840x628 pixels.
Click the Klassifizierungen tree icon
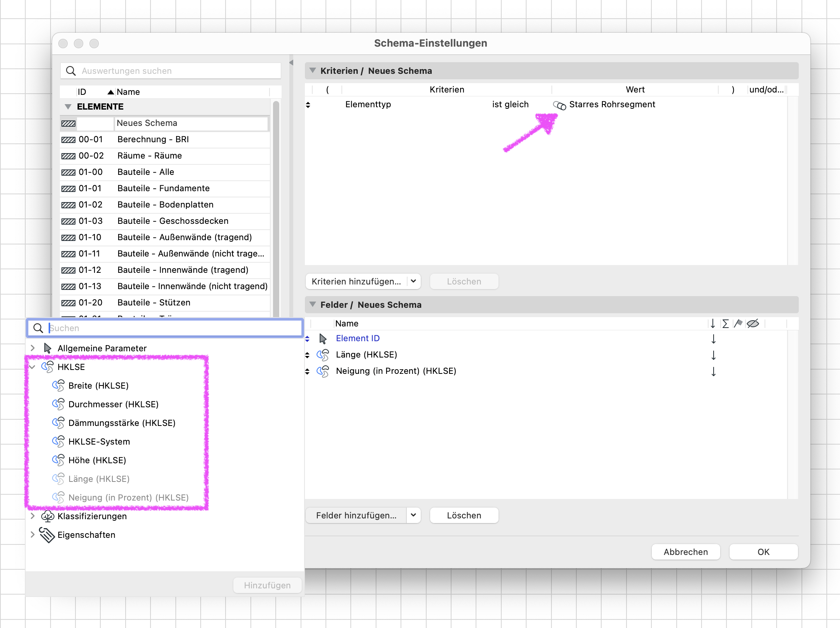(47, 516)
